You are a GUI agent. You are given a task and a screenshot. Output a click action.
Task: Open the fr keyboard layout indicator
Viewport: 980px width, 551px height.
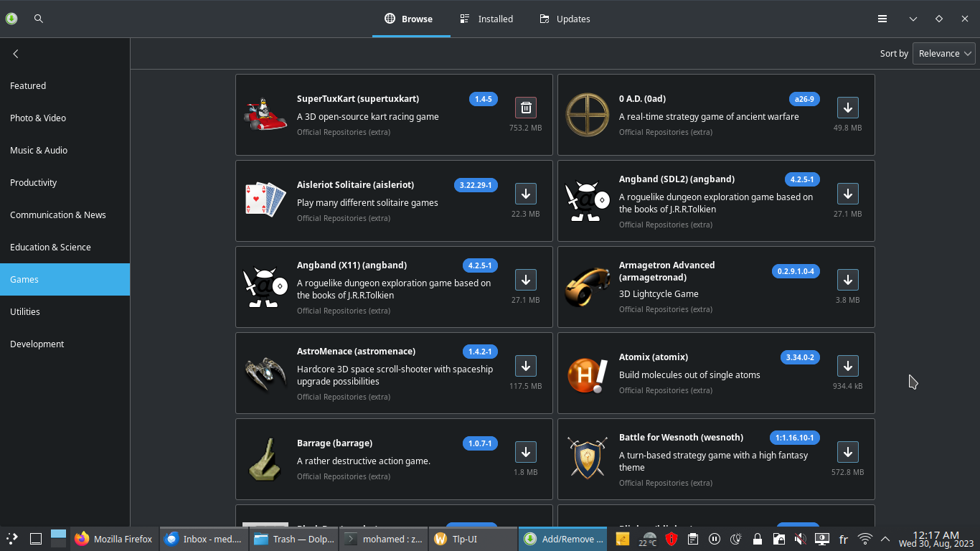[844, 539]
